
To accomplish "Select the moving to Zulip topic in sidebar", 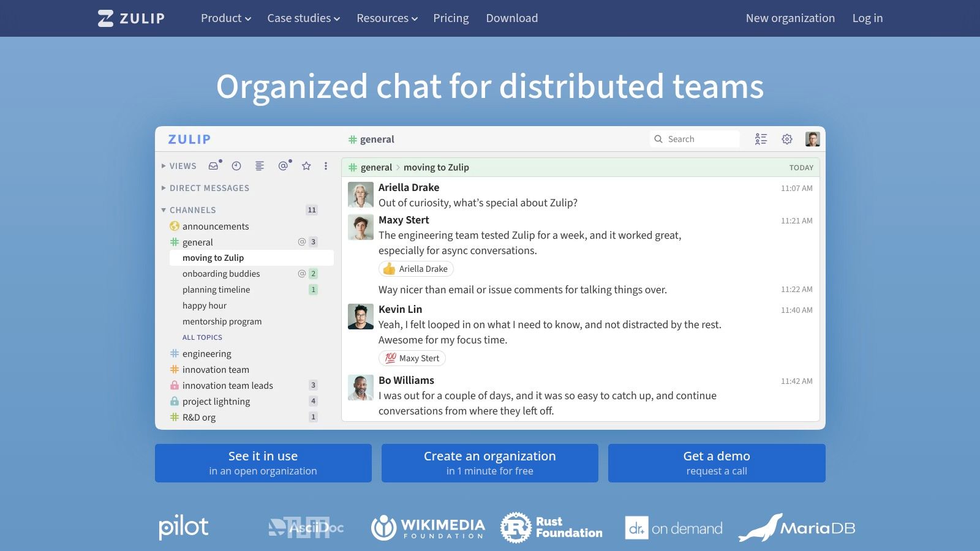I will (252, 258).
